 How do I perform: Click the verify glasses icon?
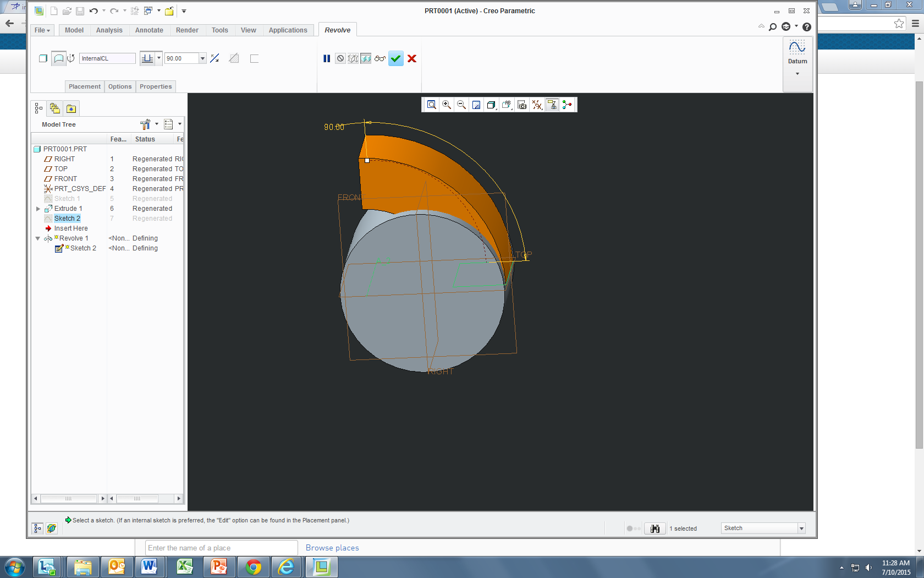point(380,58)
